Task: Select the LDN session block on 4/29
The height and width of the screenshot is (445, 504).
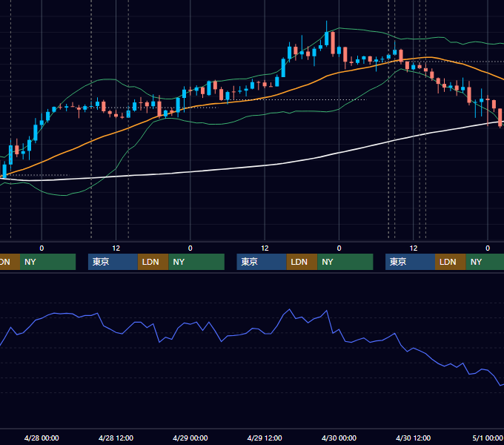Action: click(302, 262)
